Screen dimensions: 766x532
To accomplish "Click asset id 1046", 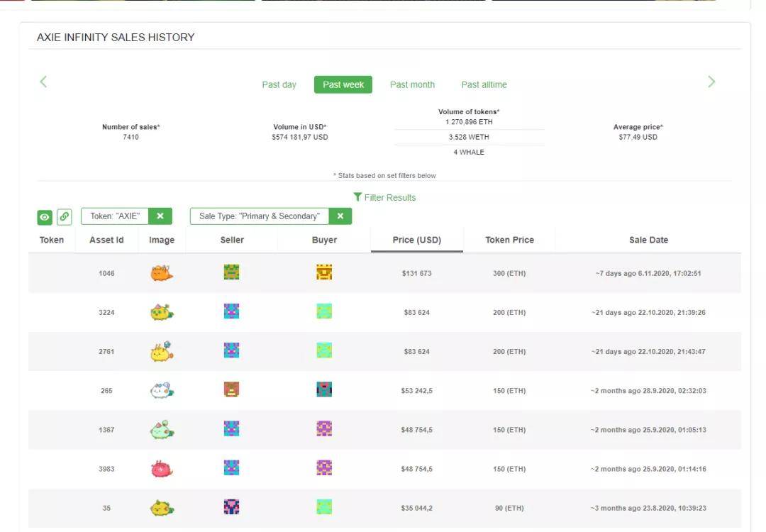I will [106, 274].
